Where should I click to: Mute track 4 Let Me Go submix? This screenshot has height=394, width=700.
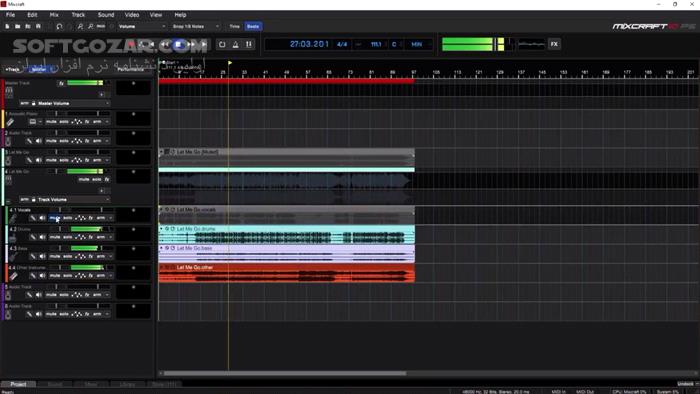(x=84, y=179)
